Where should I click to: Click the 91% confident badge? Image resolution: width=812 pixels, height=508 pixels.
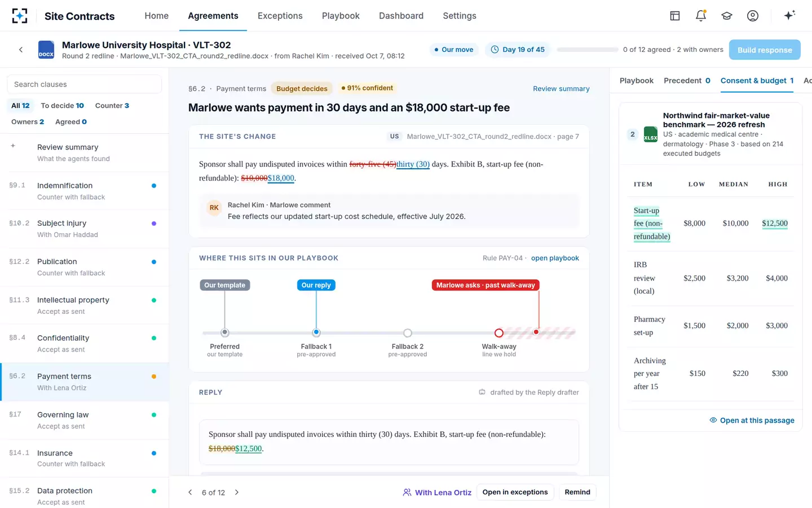[367, 88]
